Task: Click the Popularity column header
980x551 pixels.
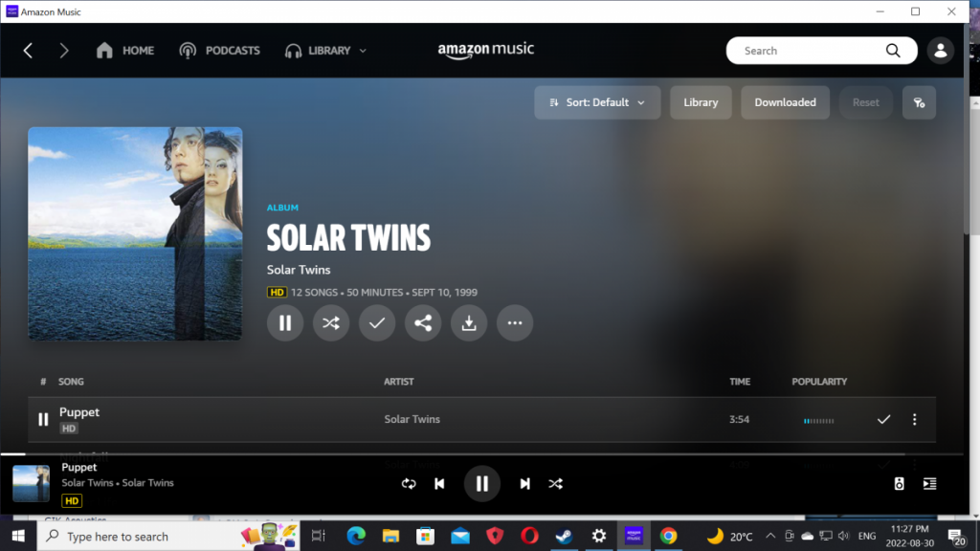Action: point(819,382)
